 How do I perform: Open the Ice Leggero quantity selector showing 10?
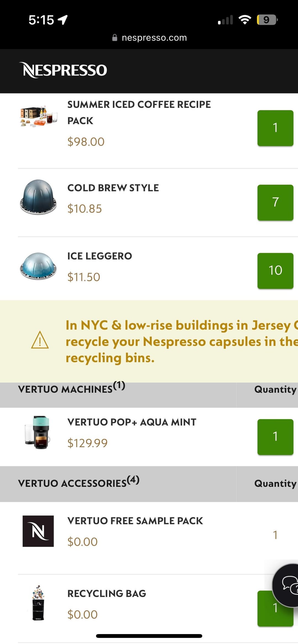pyautogui.click(x=275, y=271)
